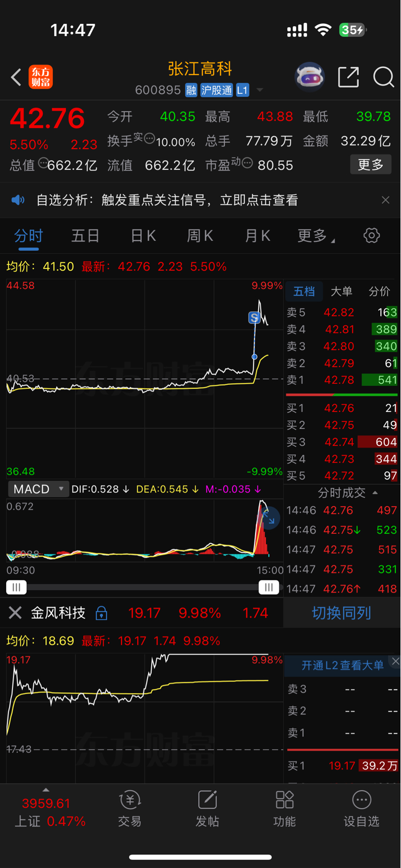Tap the info circle beside 市盈

(248, 163)
